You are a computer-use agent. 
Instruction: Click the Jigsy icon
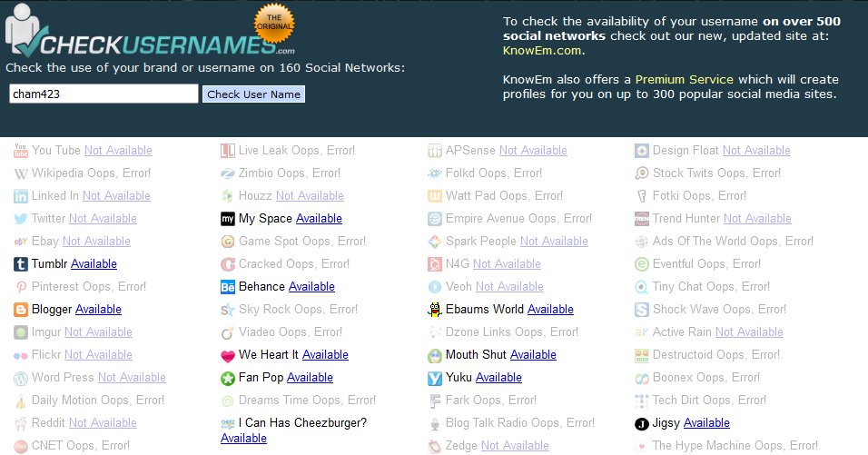pos(642,423)
